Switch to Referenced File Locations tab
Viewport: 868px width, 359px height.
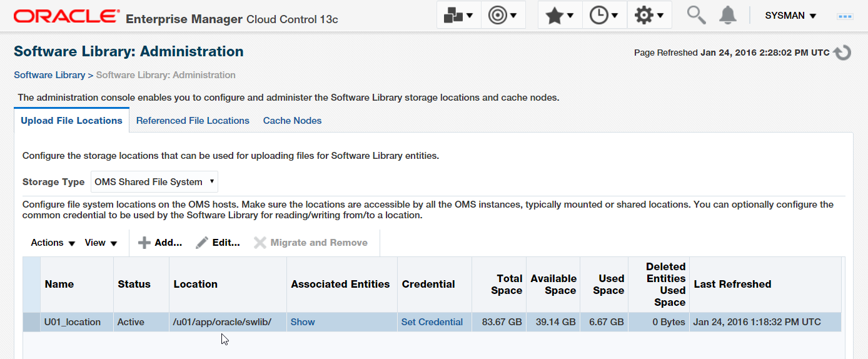[x=193, y=121]
